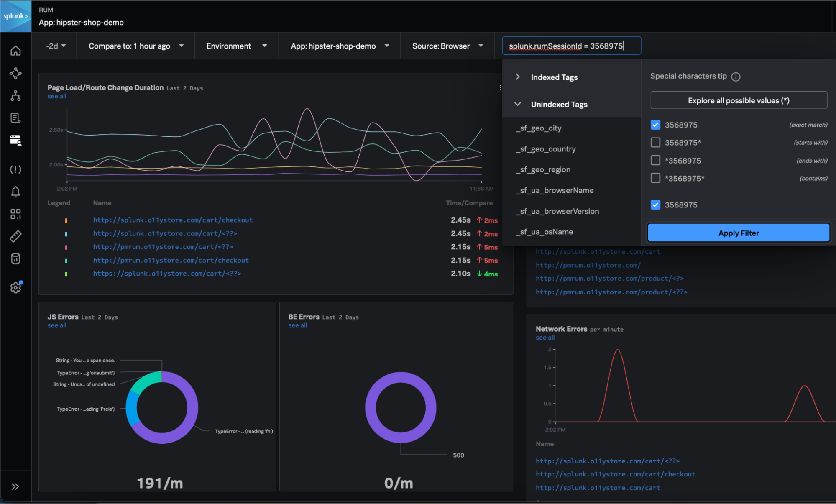The image size is (836, 504).
Task: Click the RUM navigation icon in sidebar
Action: click(16, 141)
